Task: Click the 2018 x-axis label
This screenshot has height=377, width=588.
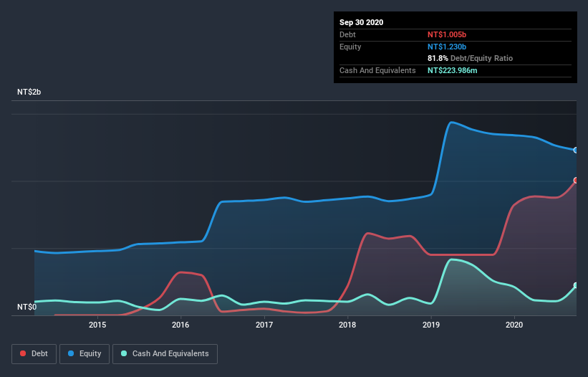Action: point(347,325)
